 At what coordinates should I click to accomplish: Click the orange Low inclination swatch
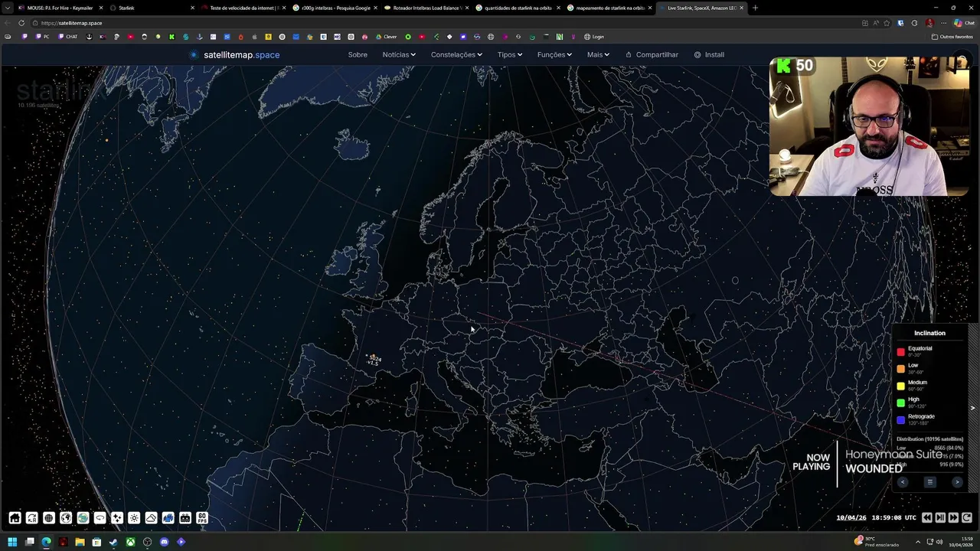pyautogui.click(x=900, y=369)
